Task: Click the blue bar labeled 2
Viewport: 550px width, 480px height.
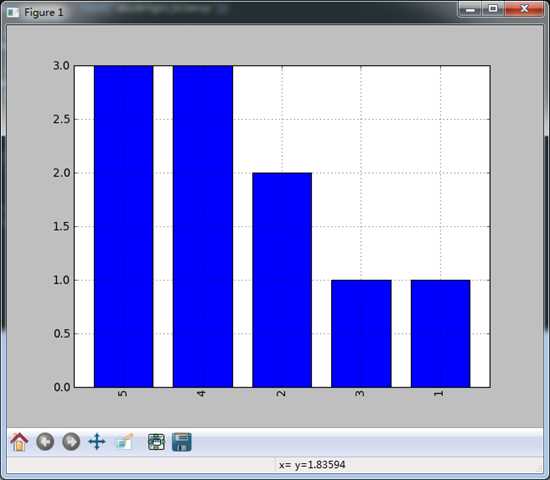Action: (282, 280)
